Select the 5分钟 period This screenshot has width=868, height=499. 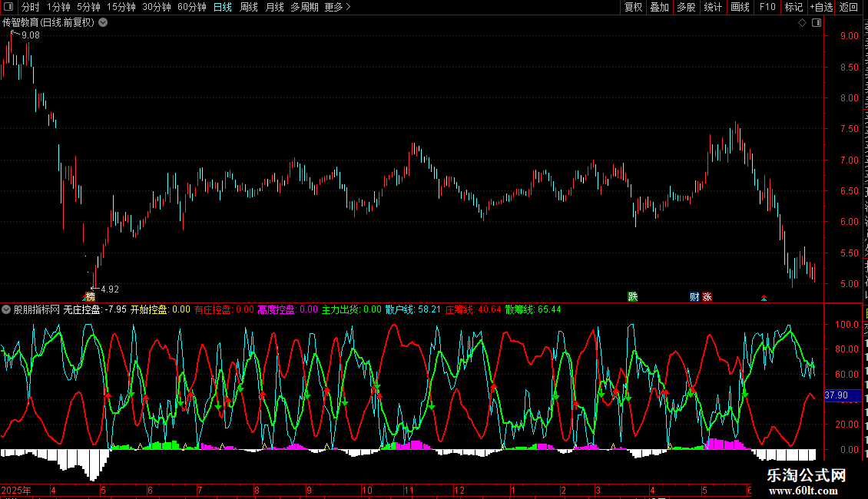click(88, 7)
